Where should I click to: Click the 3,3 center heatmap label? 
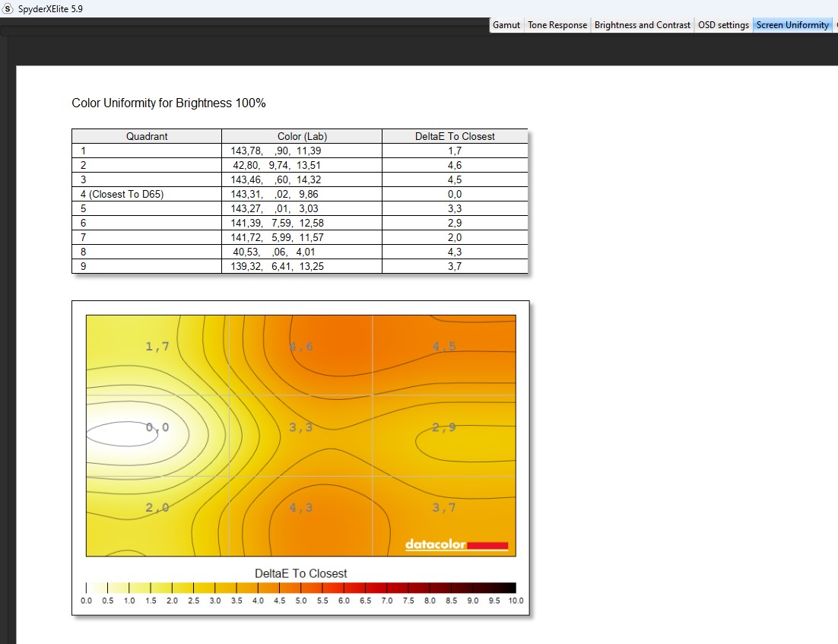point(301,427)
